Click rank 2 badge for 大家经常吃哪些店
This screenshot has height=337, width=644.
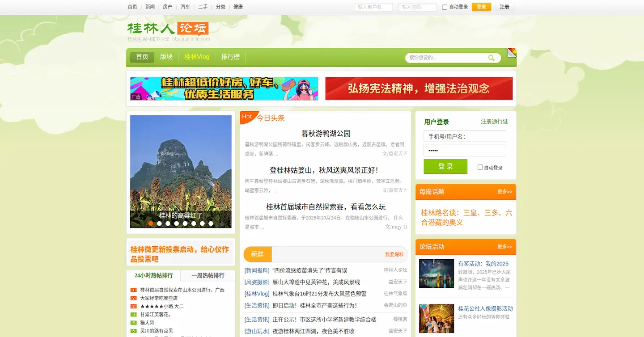134,298
